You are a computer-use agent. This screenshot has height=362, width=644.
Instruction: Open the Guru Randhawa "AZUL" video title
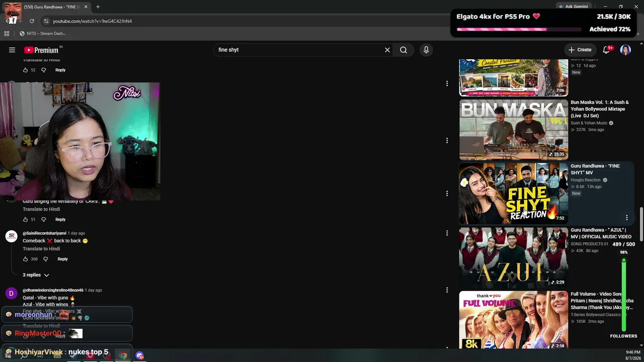[x=601, y=233]
